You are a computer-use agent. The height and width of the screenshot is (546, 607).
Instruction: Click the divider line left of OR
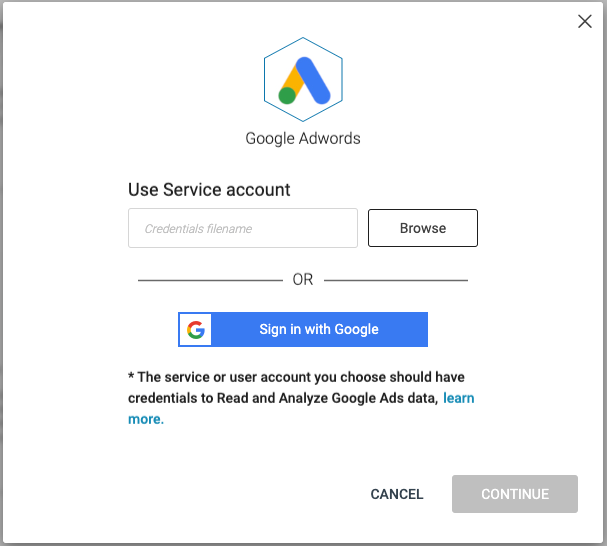pos(210,280)
